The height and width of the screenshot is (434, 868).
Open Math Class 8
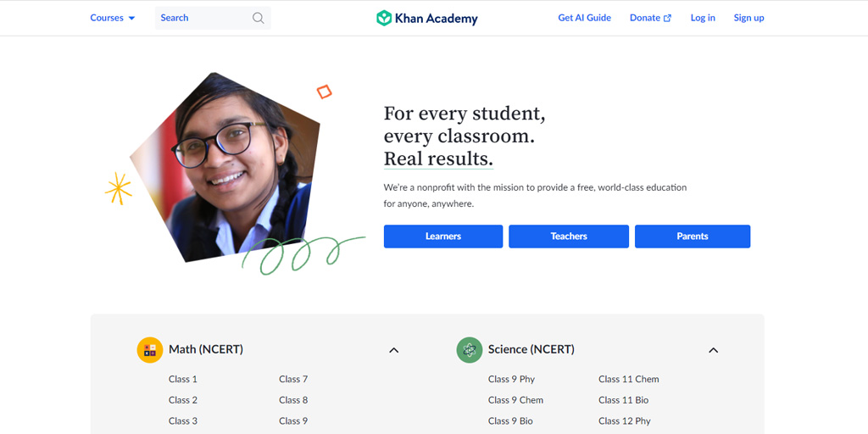(x=293, y=400)
